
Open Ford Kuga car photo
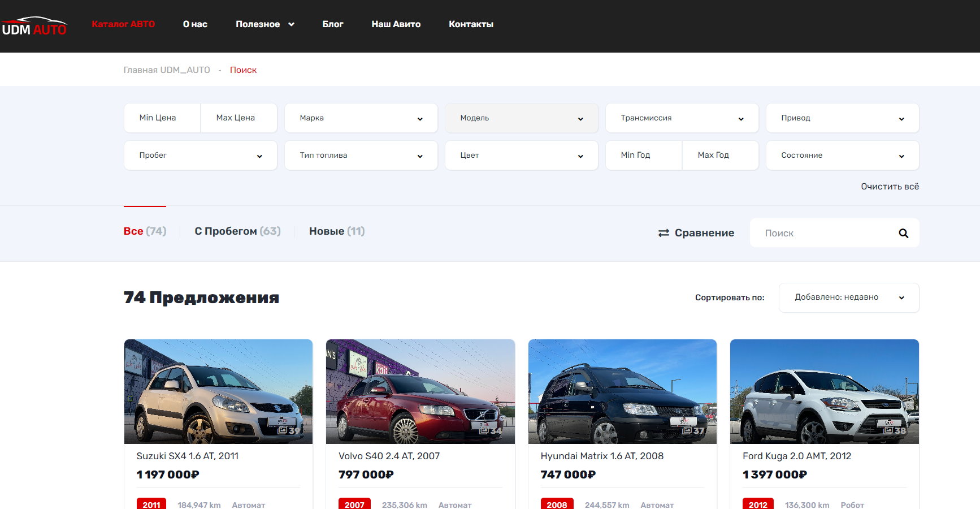point(825,391)
